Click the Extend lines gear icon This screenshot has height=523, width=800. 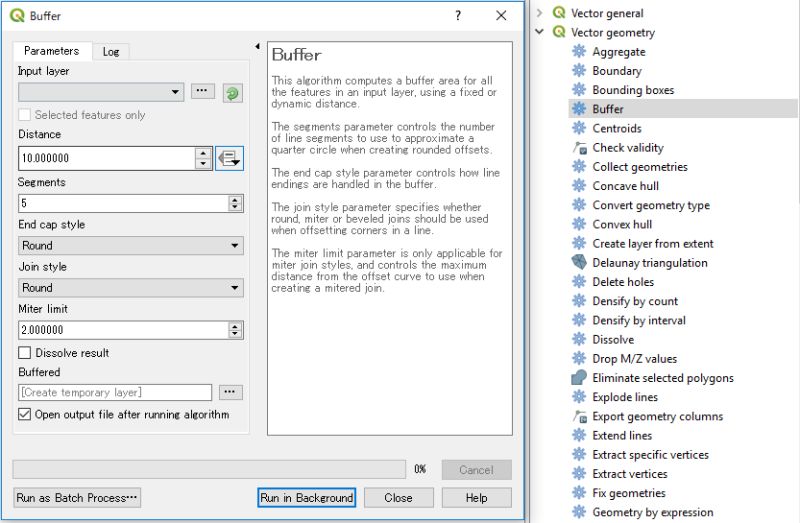579,435
